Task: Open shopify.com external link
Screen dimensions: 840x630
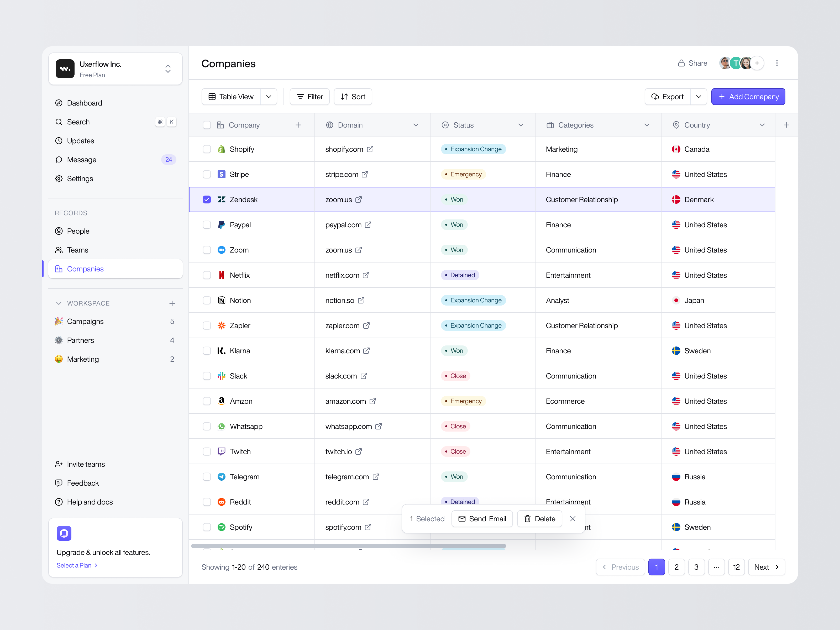Action: [370, 149]
